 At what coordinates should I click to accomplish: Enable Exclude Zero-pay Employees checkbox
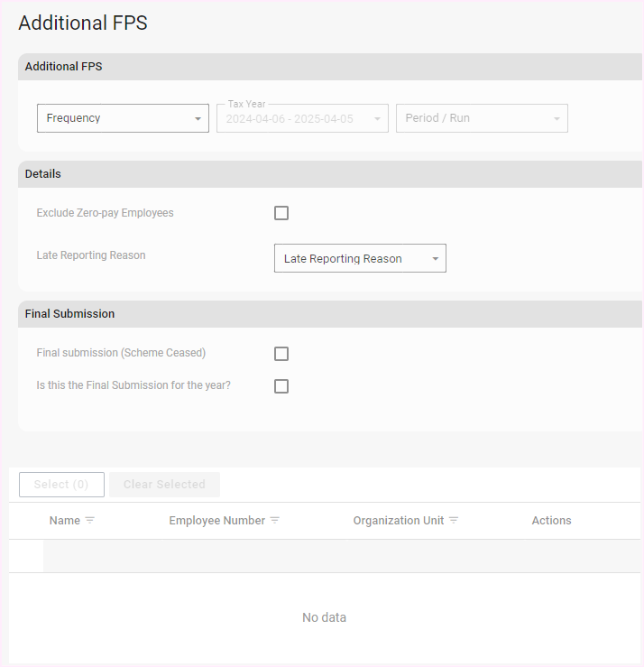[281, 214]
